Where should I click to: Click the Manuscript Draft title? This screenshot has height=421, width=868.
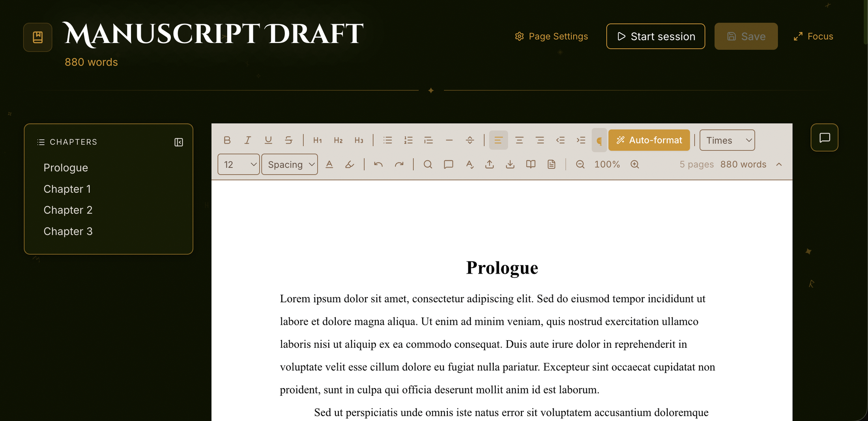tap(213, 34)
